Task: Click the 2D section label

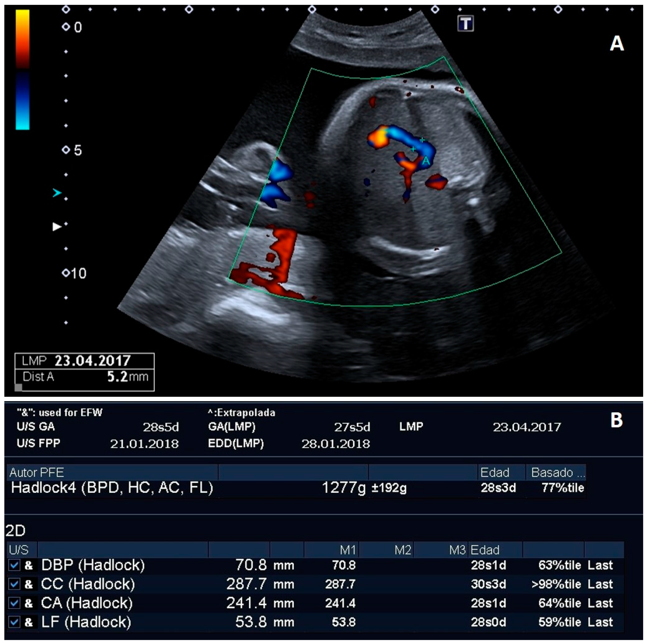Action: (15, 531)
